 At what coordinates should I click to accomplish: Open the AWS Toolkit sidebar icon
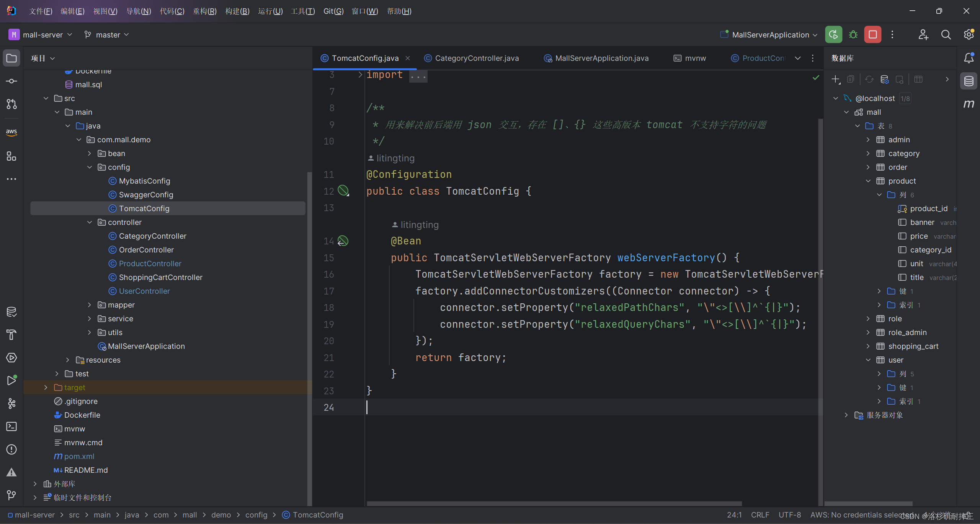pos(11,132)
